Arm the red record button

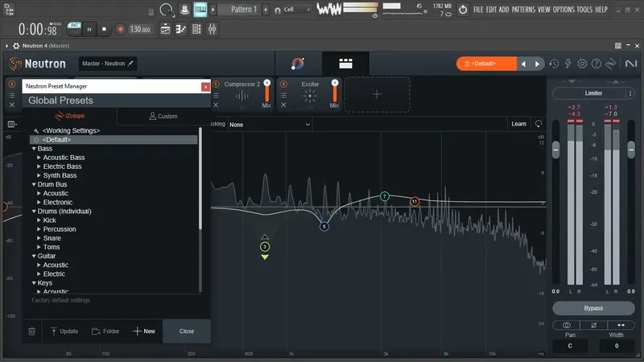120,29
